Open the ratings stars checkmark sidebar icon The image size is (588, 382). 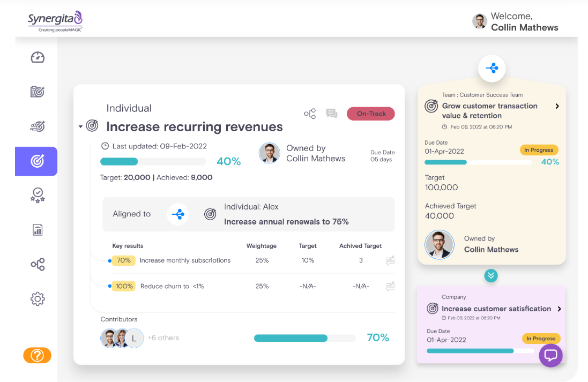(38, 196)
